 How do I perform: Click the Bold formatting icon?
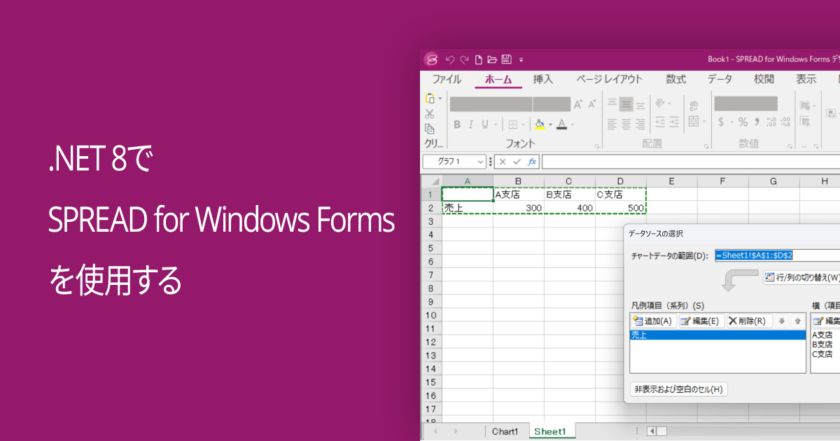pyautogui.click(x=456, y=125)
